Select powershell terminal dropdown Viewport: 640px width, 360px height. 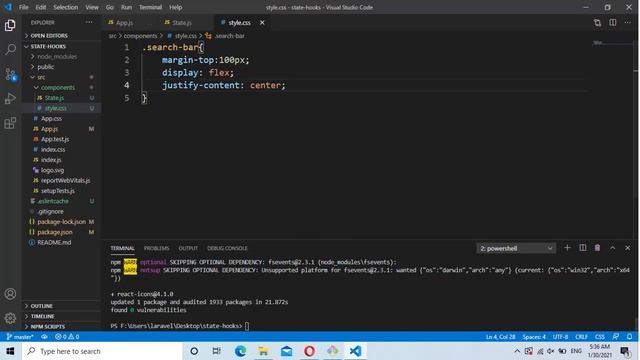click(516, 248)
